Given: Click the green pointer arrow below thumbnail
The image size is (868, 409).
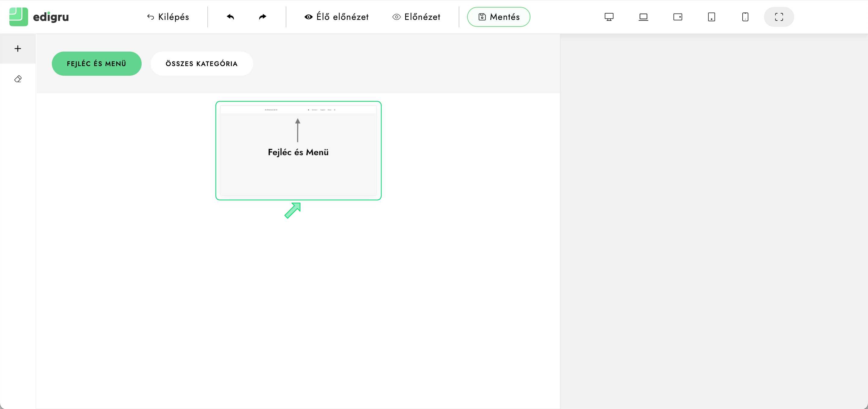Looking at the screenshot, I should [292, 211].
